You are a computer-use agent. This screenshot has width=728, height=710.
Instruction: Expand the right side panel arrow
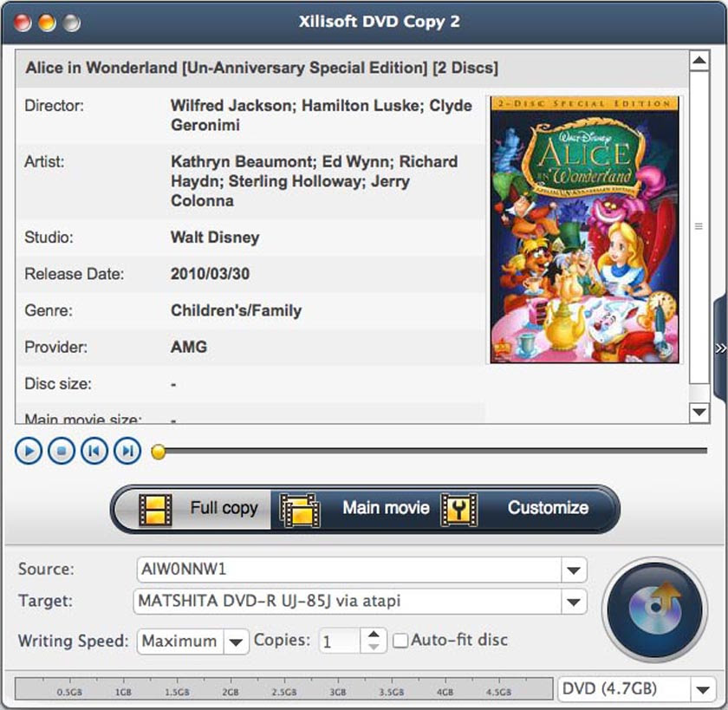pyautogui.click(x=720, y=348)
